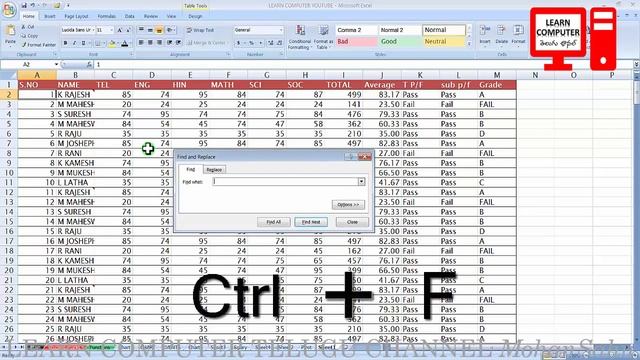The image size is (640, 360).
Task: Open the font name dropdown
Action: click(93, 30)
